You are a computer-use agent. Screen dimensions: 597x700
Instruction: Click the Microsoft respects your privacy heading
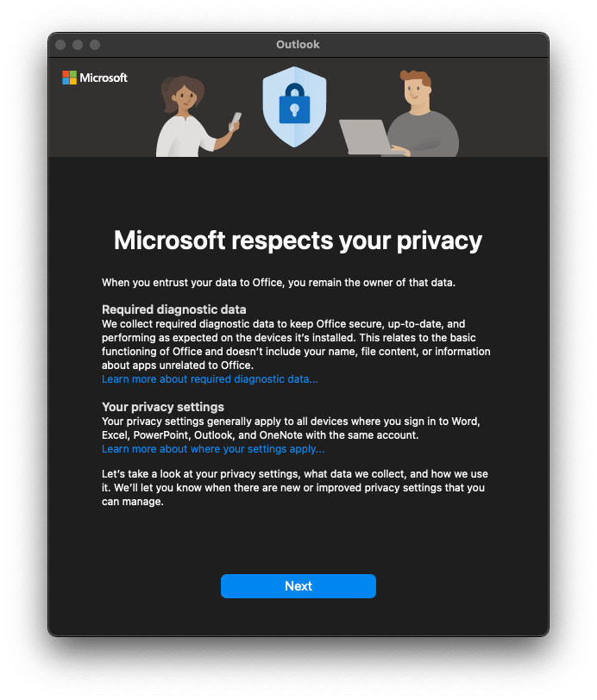[298, 241]
